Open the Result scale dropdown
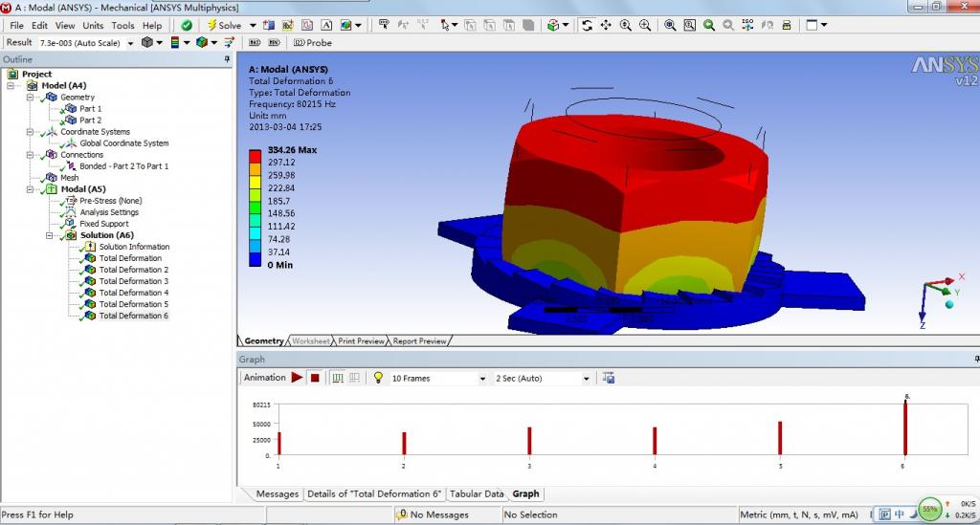 point(130,43)
